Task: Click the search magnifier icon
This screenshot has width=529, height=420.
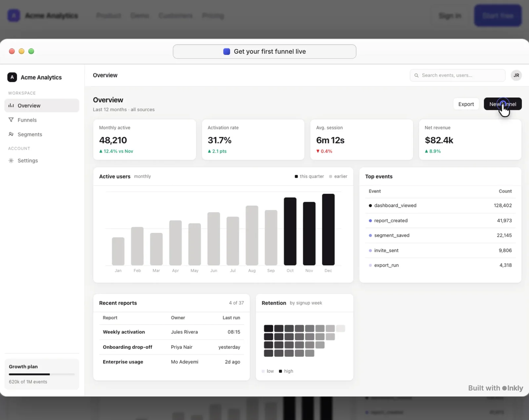Action: coord(417,75)
